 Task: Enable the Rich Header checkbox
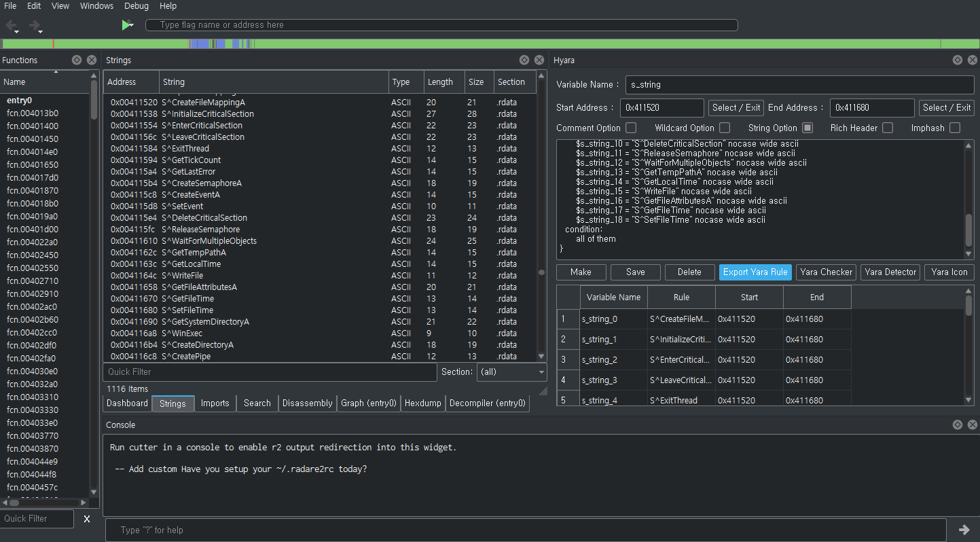(887, 128)
